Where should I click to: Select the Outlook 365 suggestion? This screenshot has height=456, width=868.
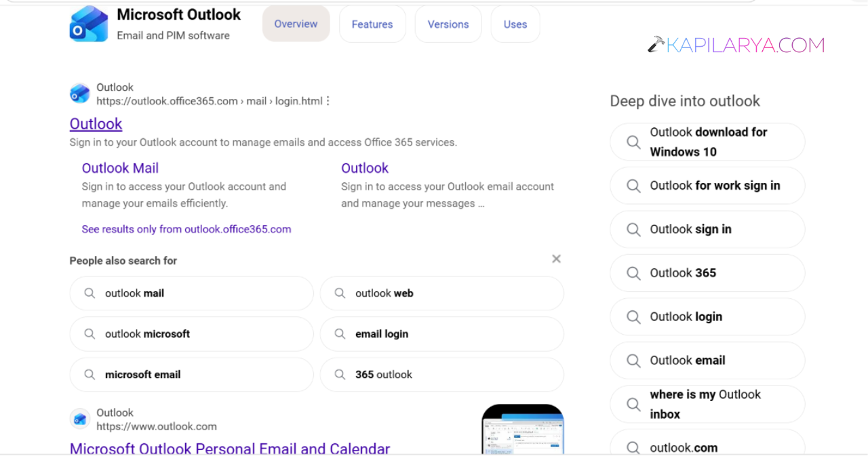[x=707, y=273]
